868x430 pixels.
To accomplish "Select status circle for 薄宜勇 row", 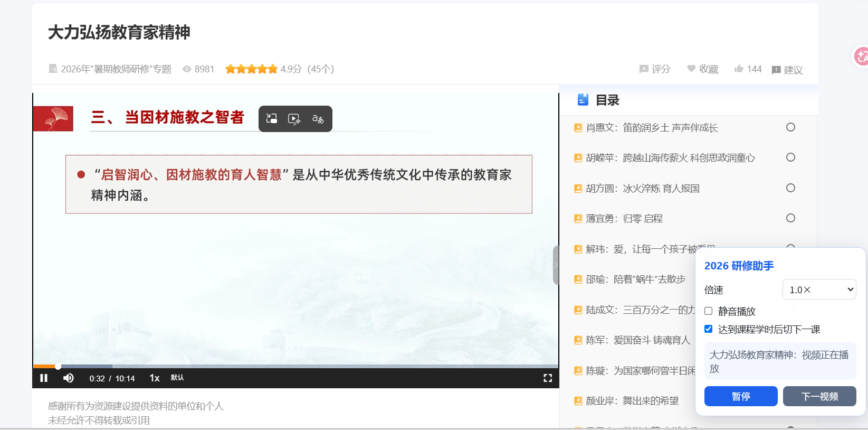I will tap(790, 218).
